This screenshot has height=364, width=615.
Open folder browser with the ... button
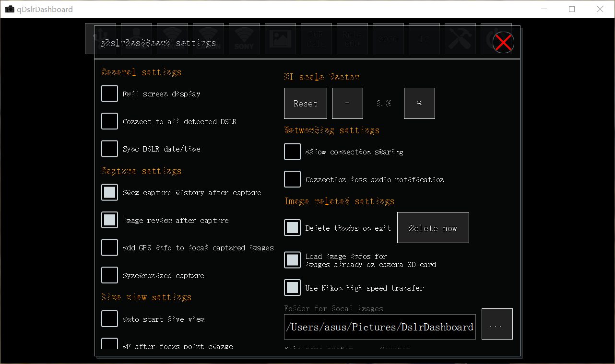[x=497, y=324]
